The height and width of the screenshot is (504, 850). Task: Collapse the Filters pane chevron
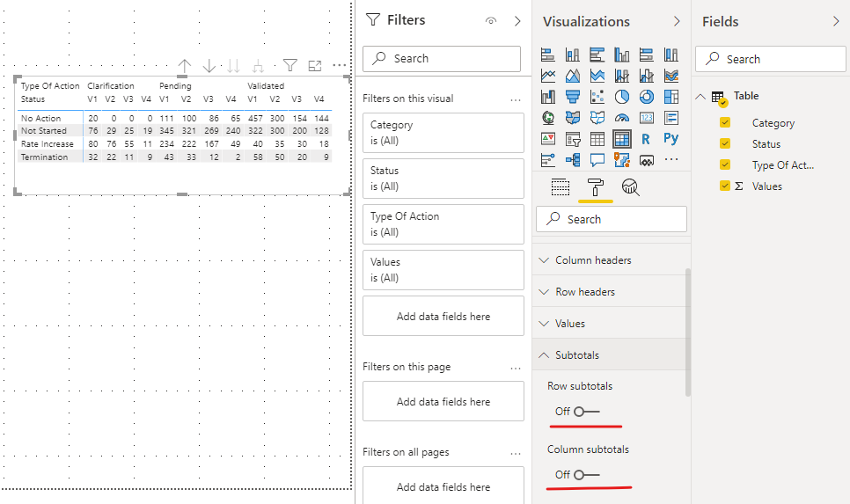517,21
